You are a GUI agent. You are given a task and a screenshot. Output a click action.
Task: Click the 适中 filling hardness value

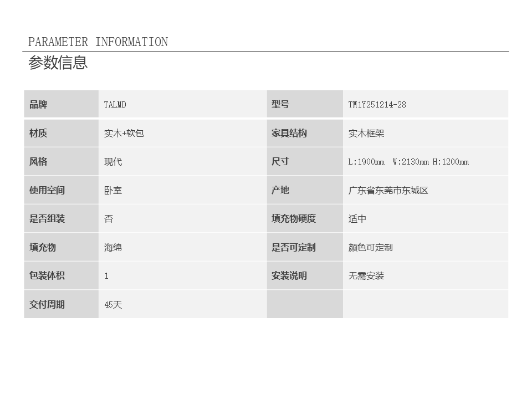pyautogui.click(x=357, y=219)
